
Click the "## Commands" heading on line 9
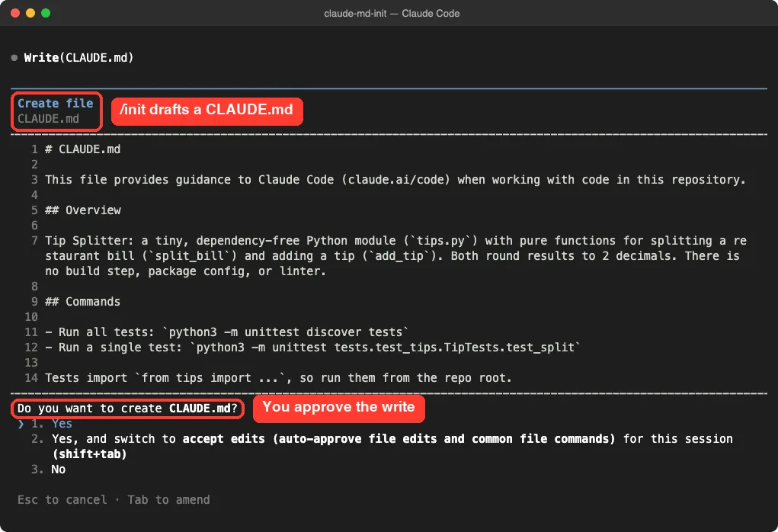(x=82, y=302)
